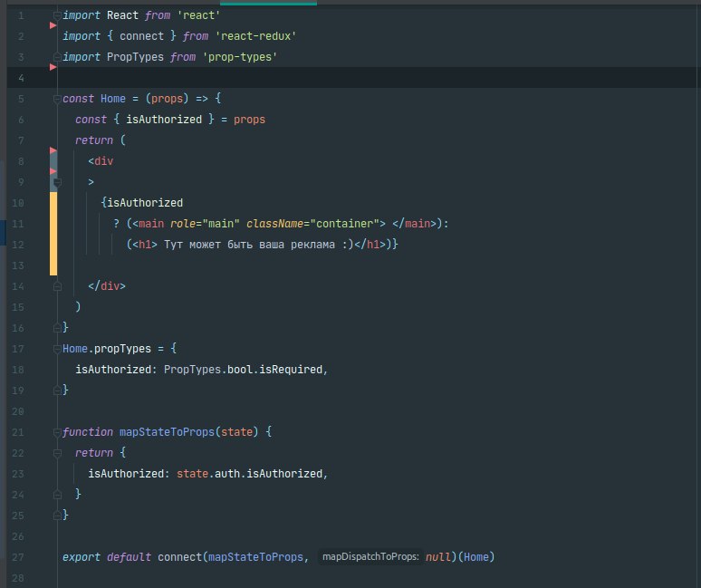Click the 'return' keyword on line 7

(94, 140)
